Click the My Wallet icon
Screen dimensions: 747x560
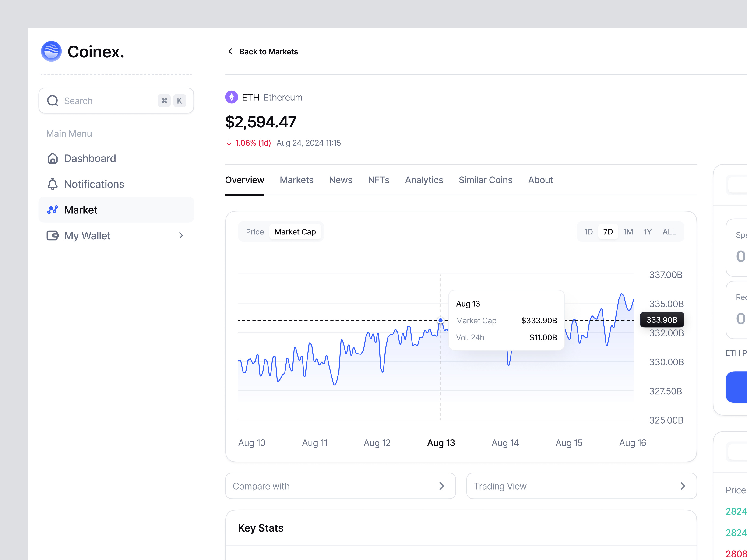point(52,236)
